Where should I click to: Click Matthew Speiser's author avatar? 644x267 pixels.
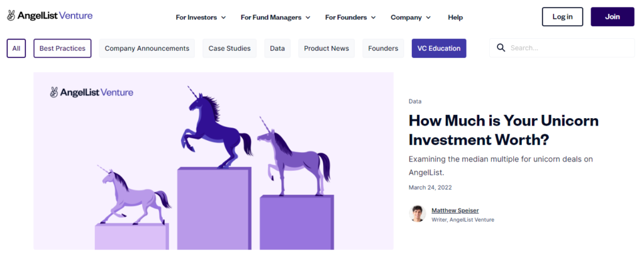(417, 214)
